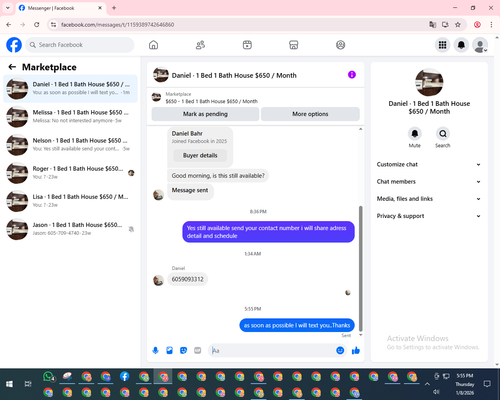Open a new browser tab
Viewport: 500px width, 400px height.
tap(114, 8)
